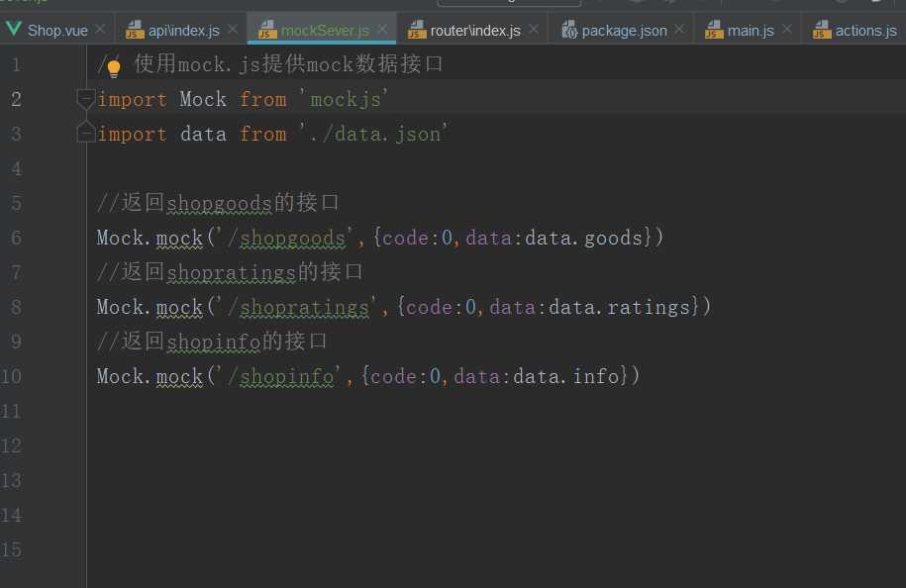Click the JS file icon on mockSever.js tab
Viewport: 906px width, 588px height.
click(x=267, y=30)
